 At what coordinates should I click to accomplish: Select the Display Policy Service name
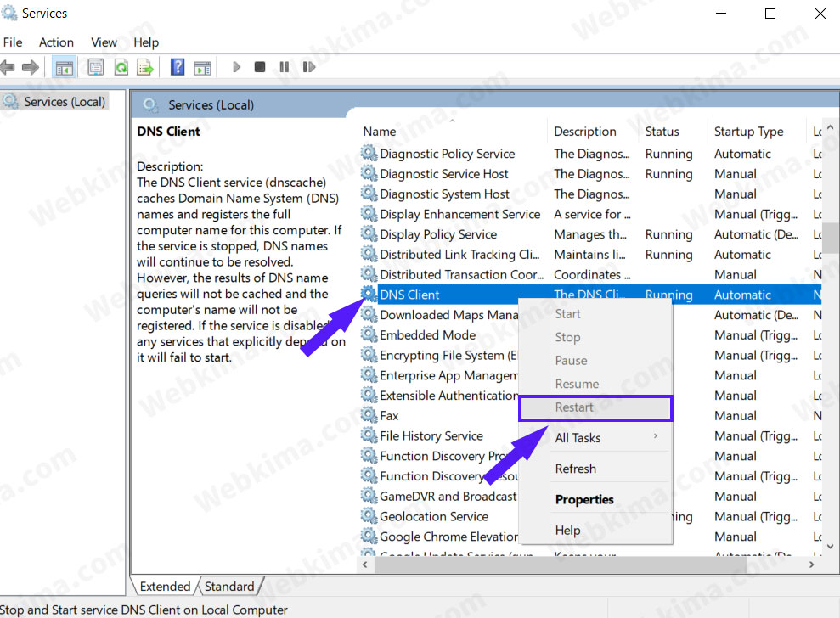point(438,234)
